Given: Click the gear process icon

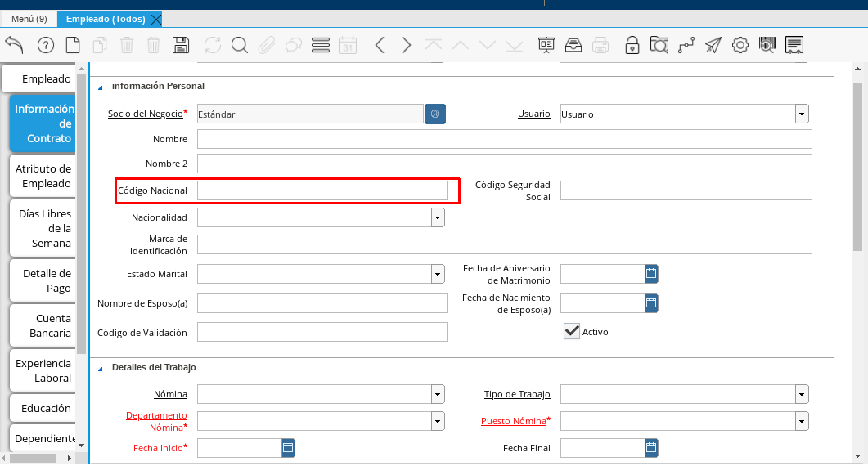Looking at the screenshot, I should [x=740, y=45].
